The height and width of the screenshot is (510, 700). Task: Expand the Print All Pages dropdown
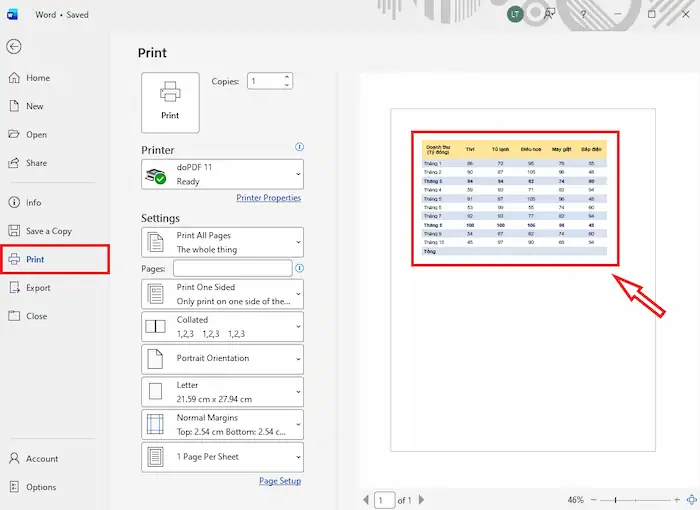click(223, 242)
